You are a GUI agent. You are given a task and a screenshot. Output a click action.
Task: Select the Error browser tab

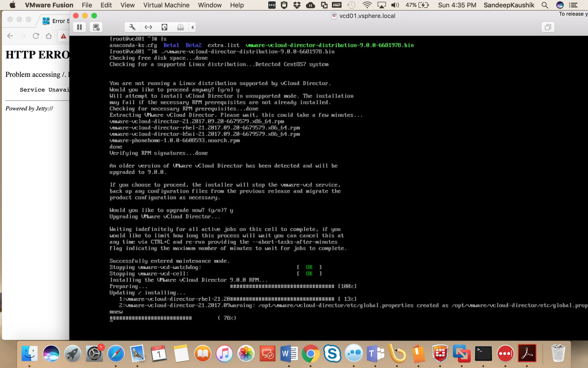pos(55,21)
